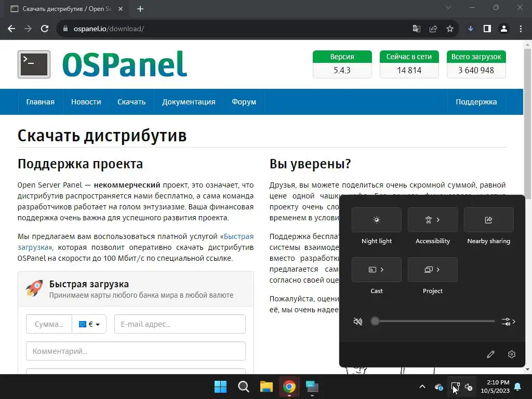Open the clock and date 2:10 PM
Screen dimensions: 532x399
(495, 387)
